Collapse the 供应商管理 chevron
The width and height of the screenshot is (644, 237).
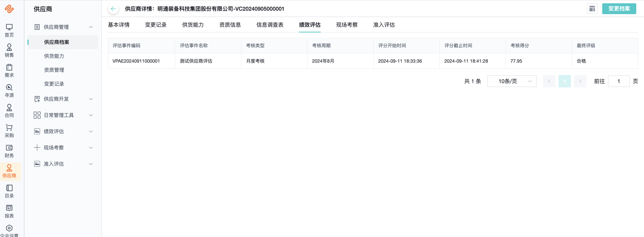pos(91,27)
